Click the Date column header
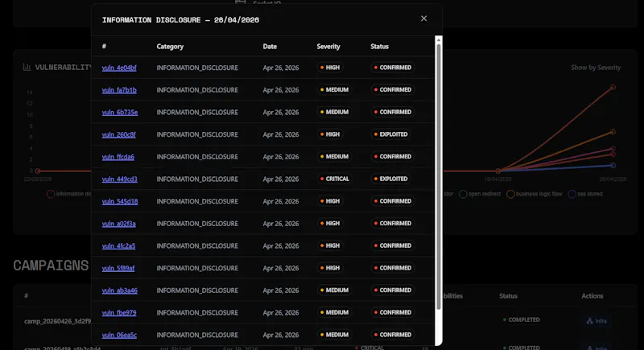 pos(270,47)
